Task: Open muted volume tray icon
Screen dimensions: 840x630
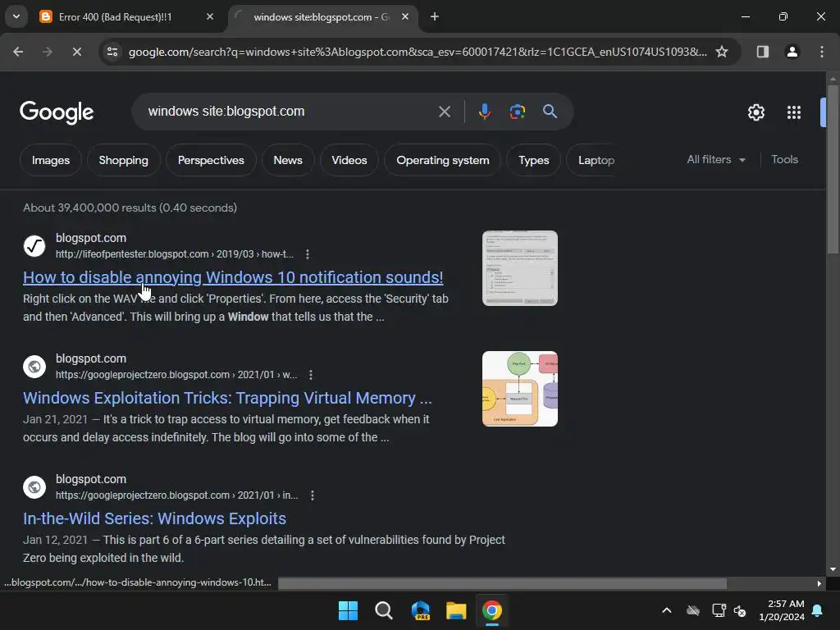Action: pyautogui.click(x=740, y=610)
